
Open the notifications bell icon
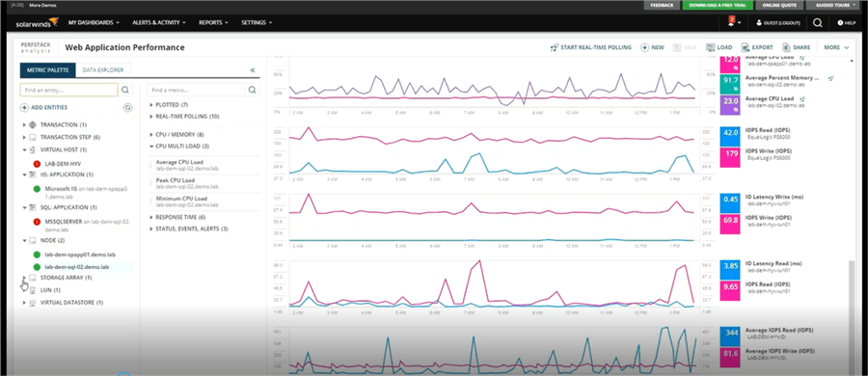731,22
